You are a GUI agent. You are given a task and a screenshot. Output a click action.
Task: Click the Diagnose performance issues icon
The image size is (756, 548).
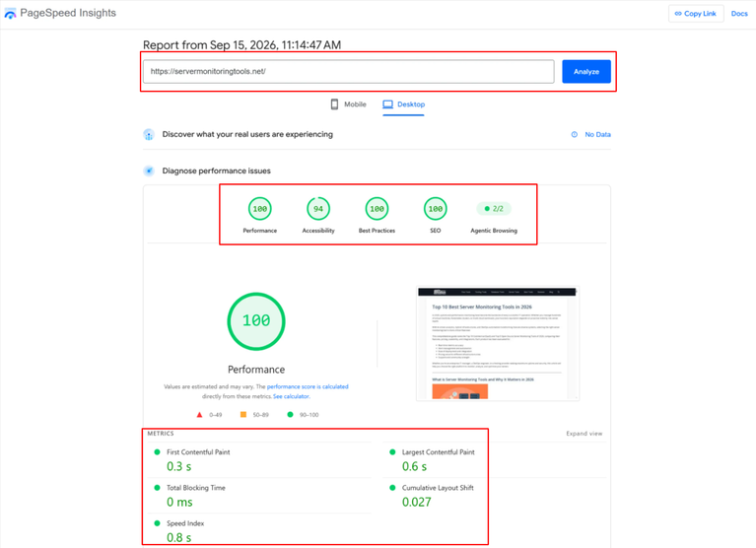point(149,171)
